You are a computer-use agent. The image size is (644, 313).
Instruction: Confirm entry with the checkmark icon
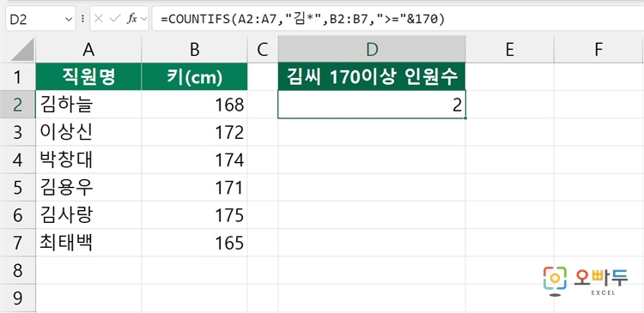(x=115, y=19)
